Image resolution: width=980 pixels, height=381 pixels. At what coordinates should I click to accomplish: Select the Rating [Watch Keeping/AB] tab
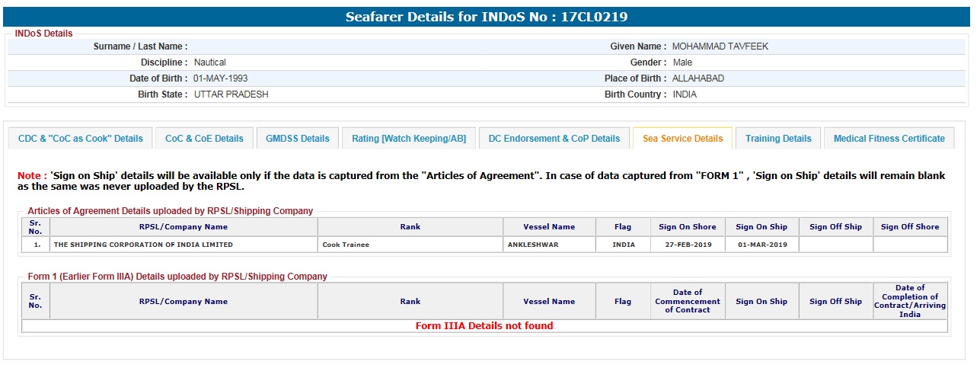click(409, 139)
